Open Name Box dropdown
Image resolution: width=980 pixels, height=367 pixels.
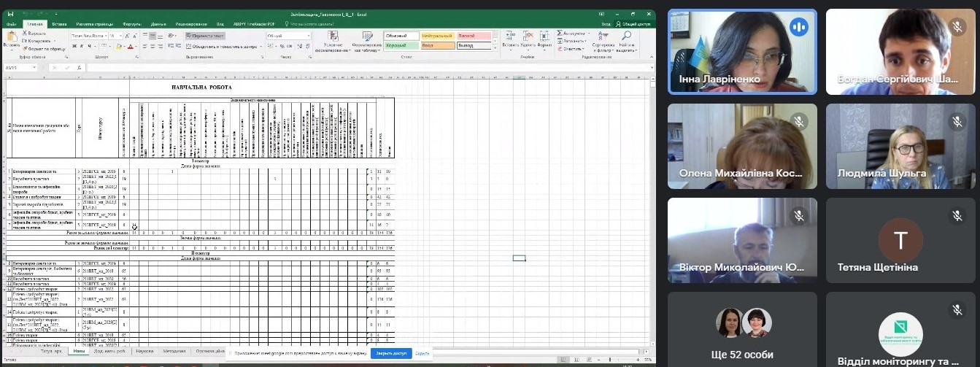tap(34, 67)
